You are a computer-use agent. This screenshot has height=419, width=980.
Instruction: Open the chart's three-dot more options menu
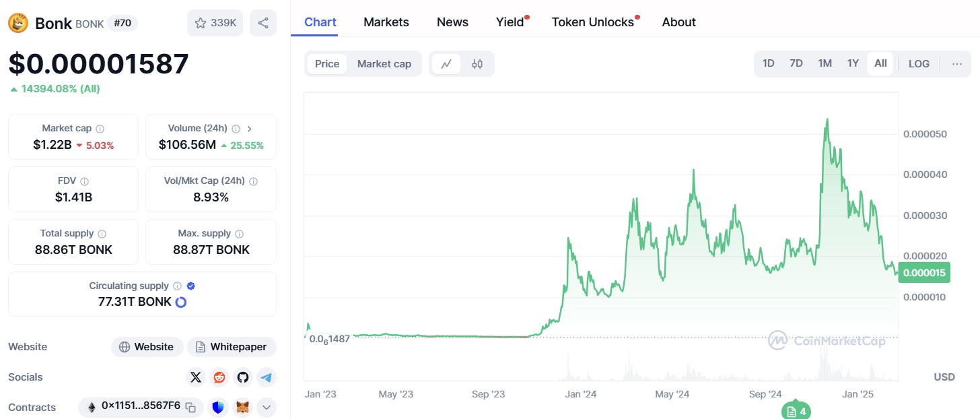[x=957, y=64]
